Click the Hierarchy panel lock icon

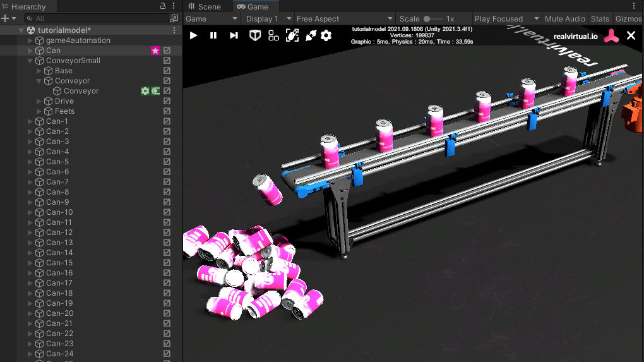click(x=163, y=6)
